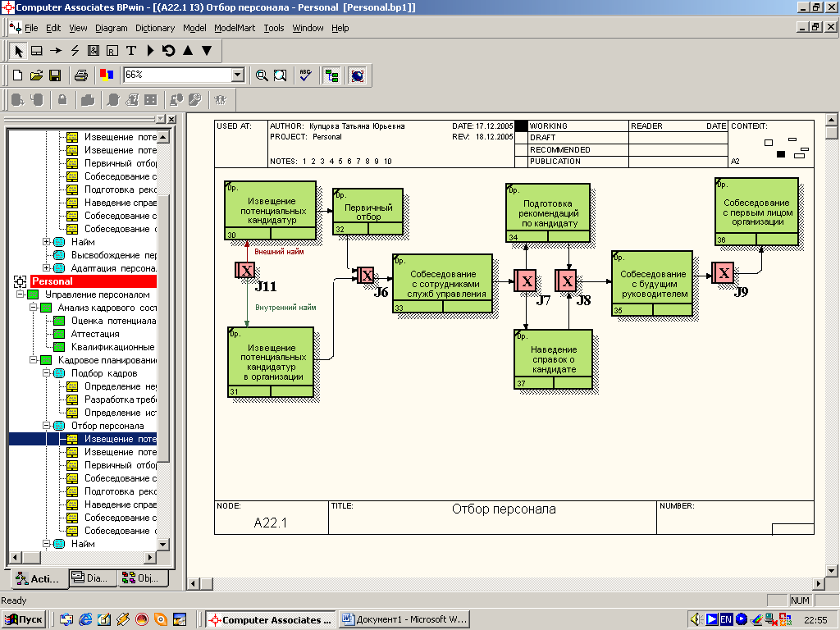Switch to the Obj... explorer tab

(x=143, y=578)
